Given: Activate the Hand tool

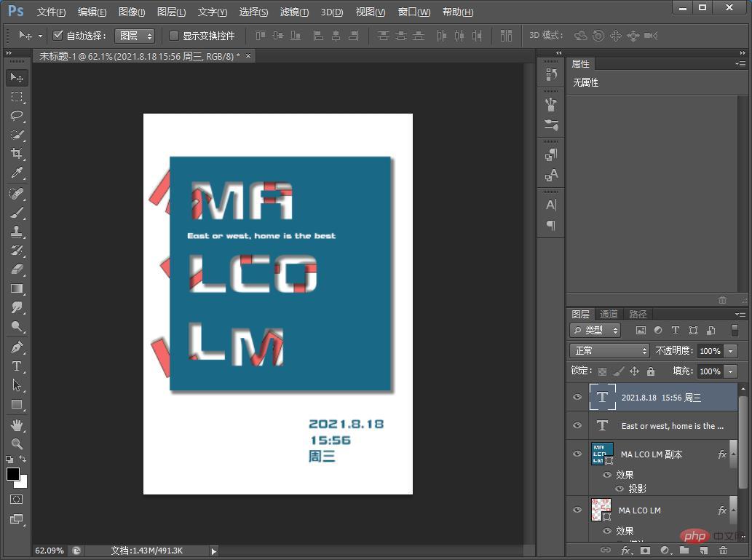Looking at the screenshot, I should coord(17,425).
